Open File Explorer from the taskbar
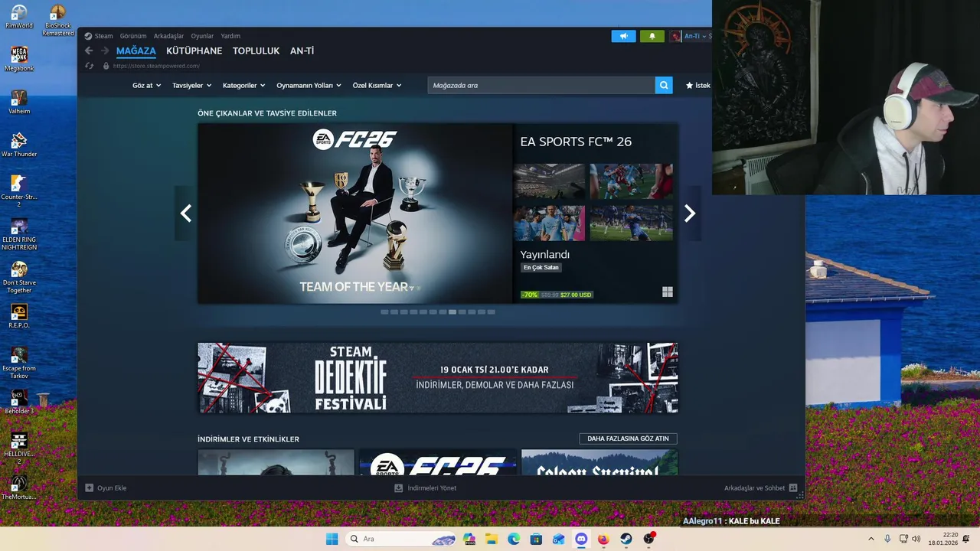 pos(492,539)
